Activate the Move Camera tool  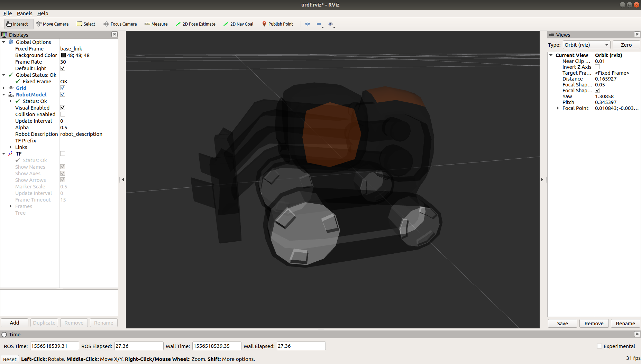coord(52,24)
